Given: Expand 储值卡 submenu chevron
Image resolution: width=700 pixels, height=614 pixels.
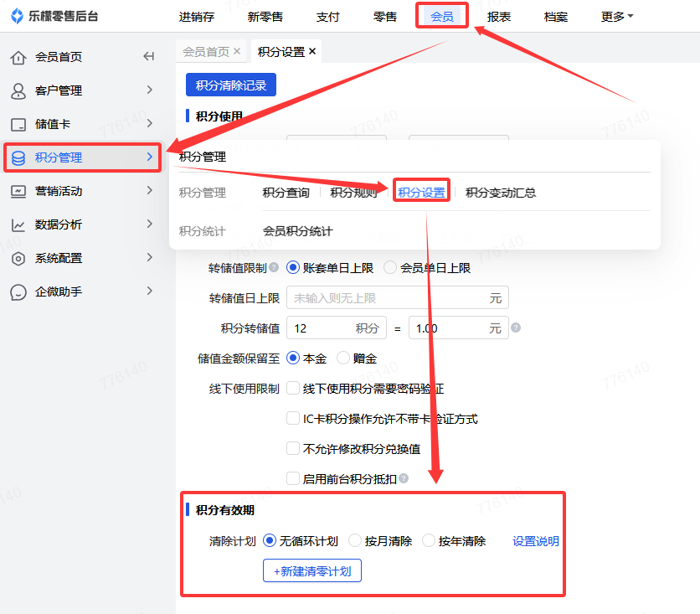Looking at the screenshot, I should 150,123.
